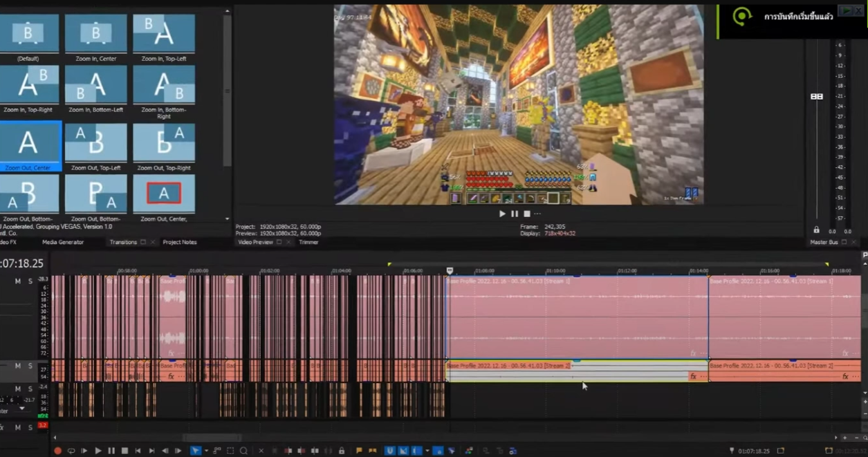Step to the previous frame
This screenshot has height=457, width=868.
(x=165, y=451)
